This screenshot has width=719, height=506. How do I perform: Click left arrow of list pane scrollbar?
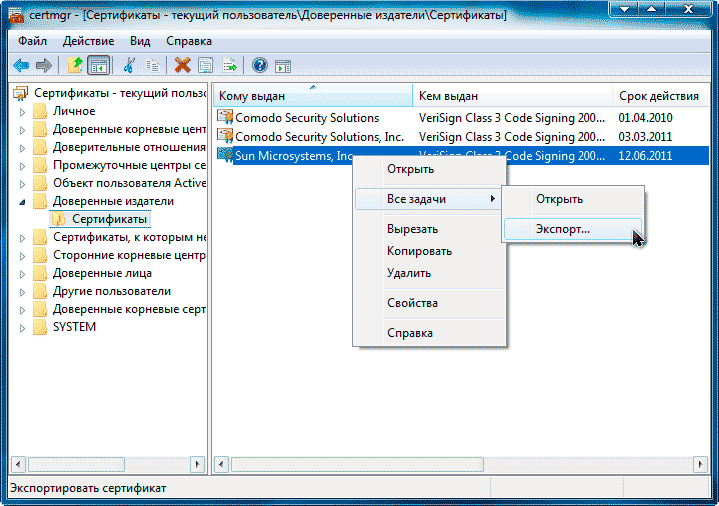221,464
